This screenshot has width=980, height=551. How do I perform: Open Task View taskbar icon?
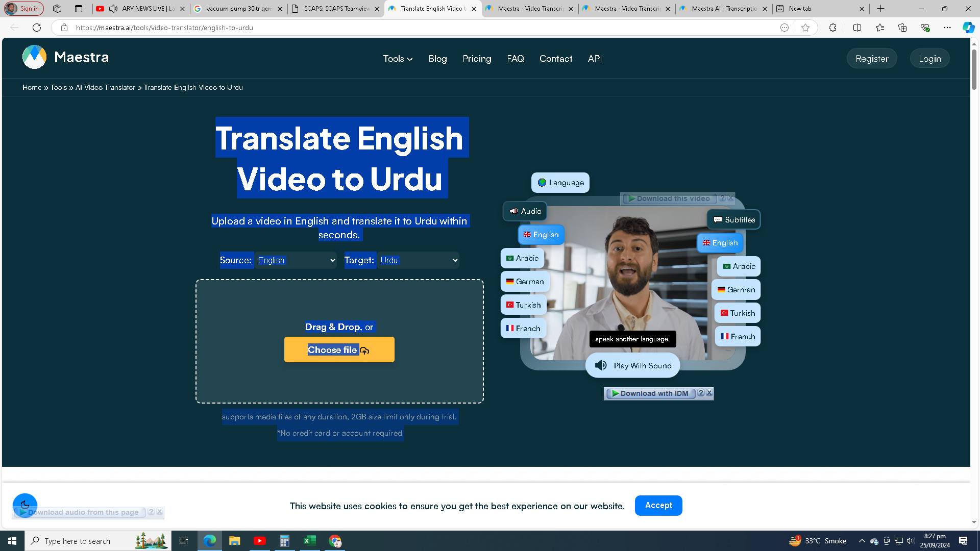click(184, 541)
